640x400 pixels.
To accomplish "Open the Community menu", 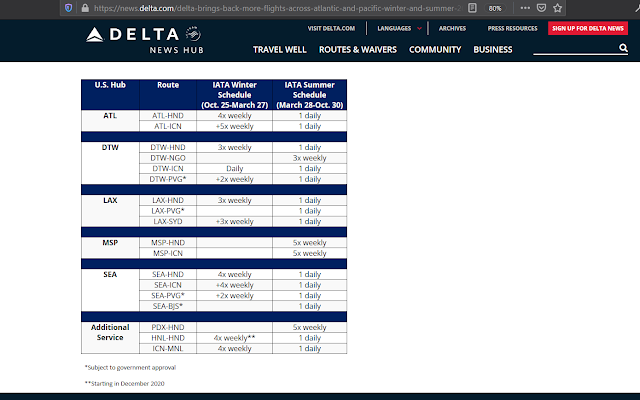I will pyautogui.click(x=435, y=49).
